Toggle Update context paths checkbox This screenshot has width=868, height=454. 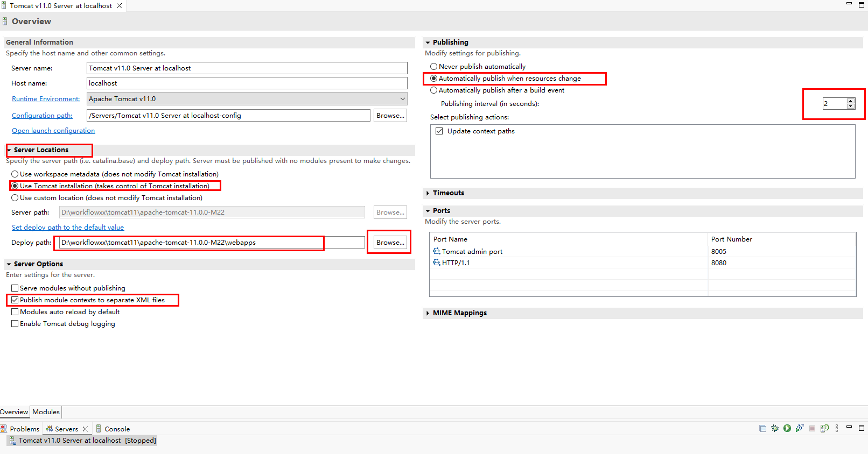click(x=439, y=131)
